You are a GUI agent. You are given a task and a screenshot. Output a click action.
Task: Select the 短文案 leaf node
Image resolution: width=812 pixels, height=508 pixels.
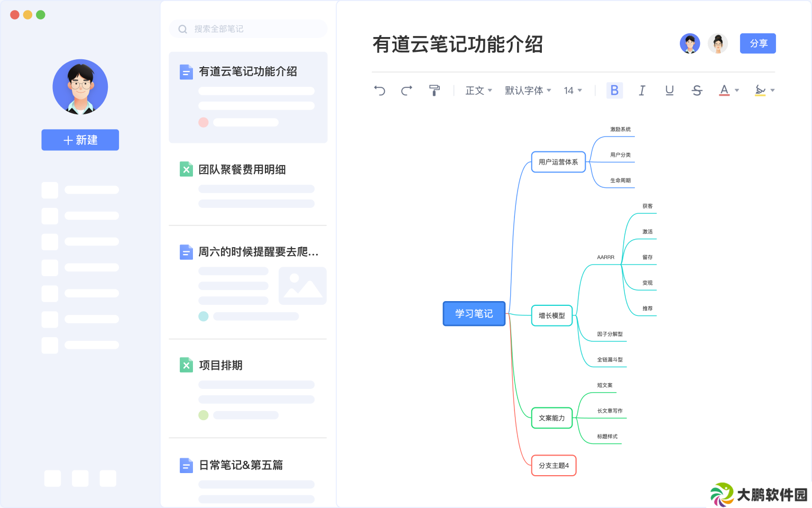click(605, 385)
